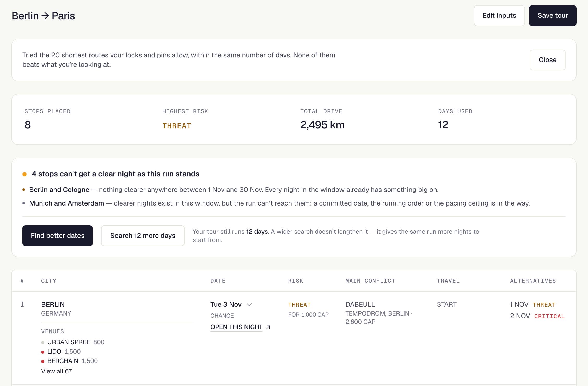This screenshot has height=386, width=588.
Task: Click the grey status dot beside Urban Spree
Action: coord(43,343)
